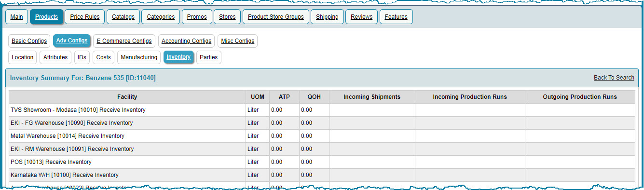The height and width of the screenshot is (190, 644).
Task: Open the Costs section
Action: (104, 57)
